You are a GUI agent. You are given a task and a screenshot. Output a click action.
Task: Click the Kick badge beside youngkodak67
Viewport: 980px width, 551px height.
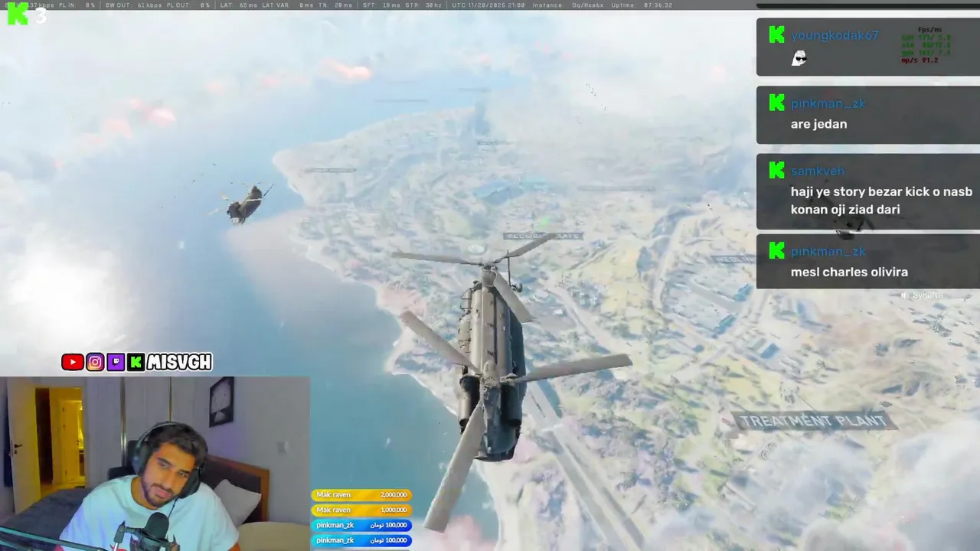[776, 34]
